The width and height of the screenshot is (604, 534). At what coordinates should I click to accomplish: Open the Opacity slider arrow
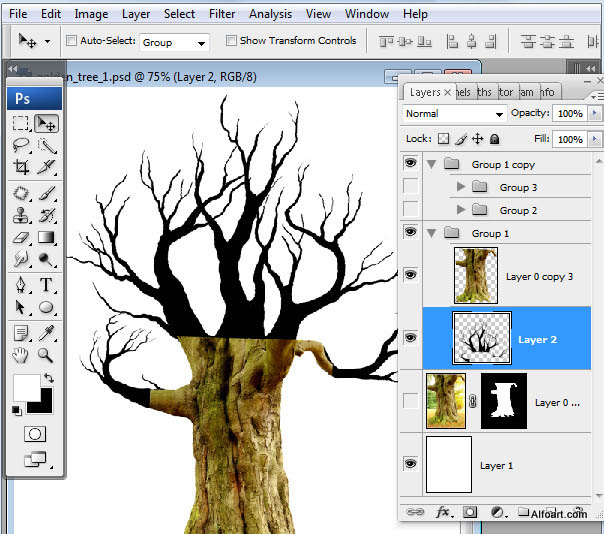pos(596,114)
